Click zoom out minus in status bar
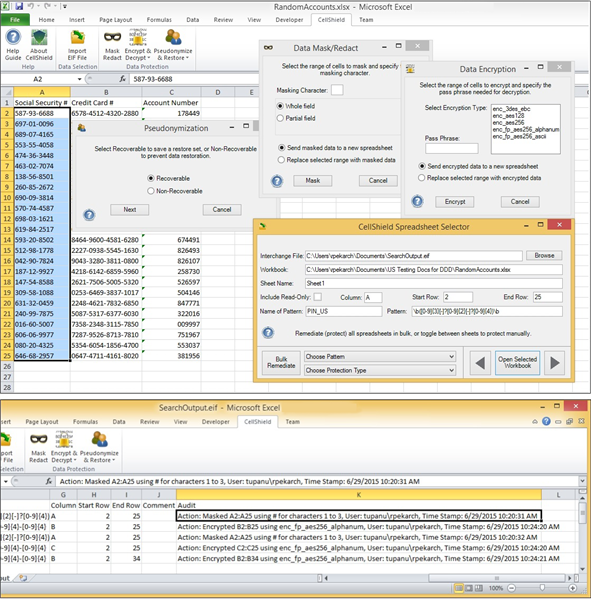 coord(512,588)
